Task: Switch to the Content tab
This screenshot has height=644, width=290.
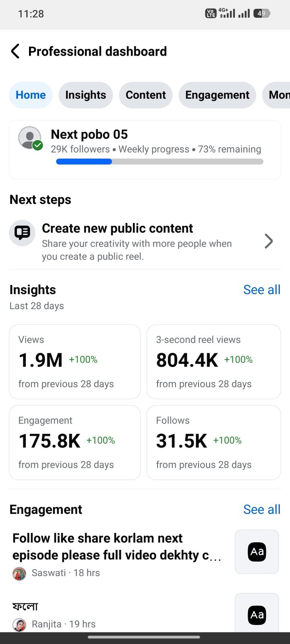Action: [x=146, y=95]
